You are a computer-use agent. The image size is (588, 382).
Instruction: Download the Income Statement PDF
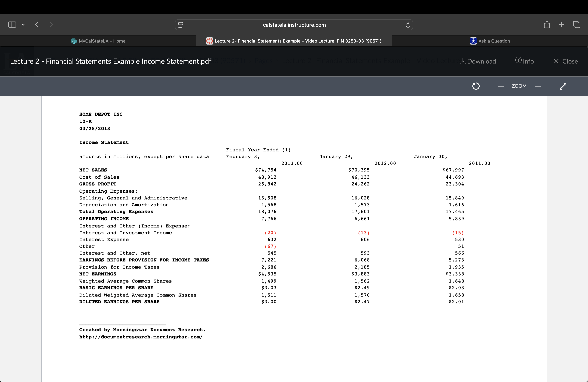[478, 61]
